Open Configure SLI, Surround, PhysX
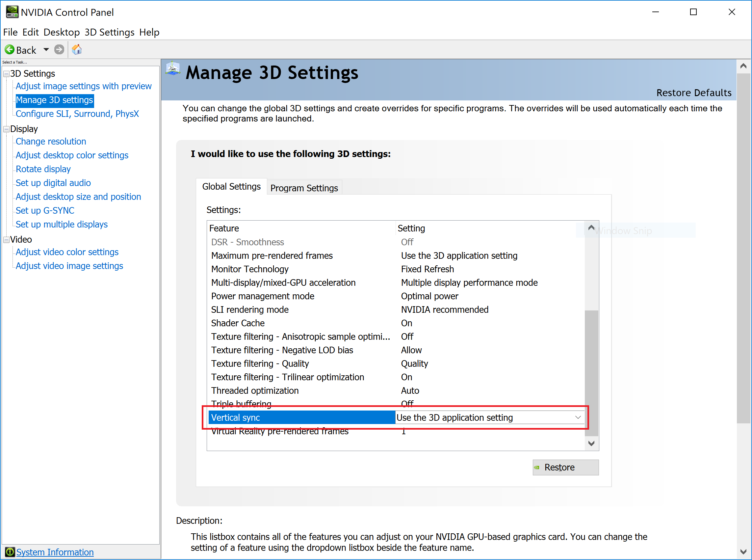752x560 pixels. (77, 114)
